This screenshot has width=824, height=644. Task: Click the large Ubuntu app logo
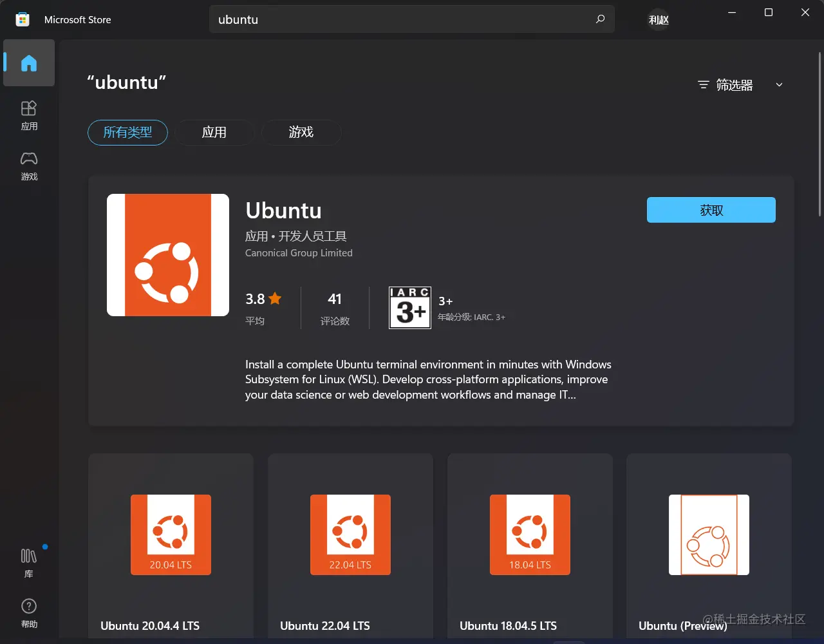(x=168, y=255)
